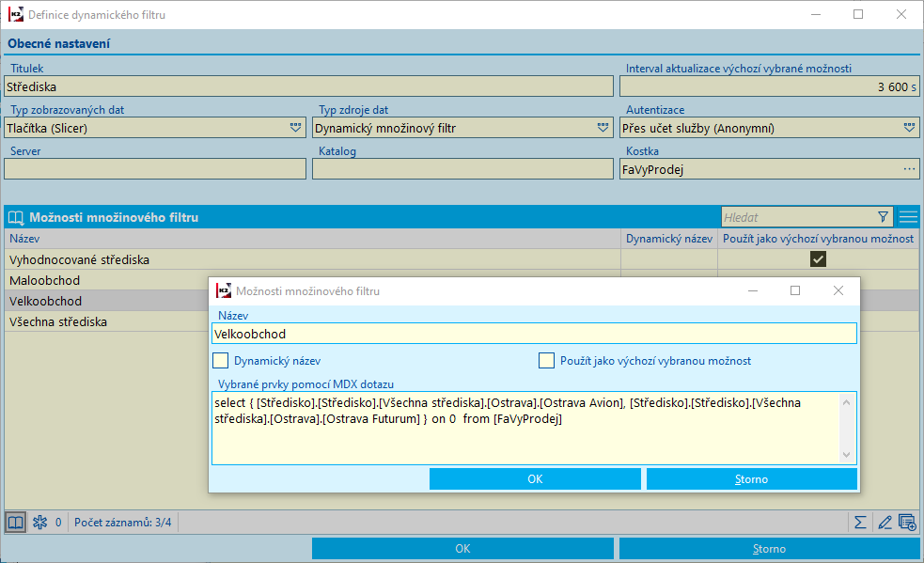Click K2 logo in main window title bar

[16, 14]
